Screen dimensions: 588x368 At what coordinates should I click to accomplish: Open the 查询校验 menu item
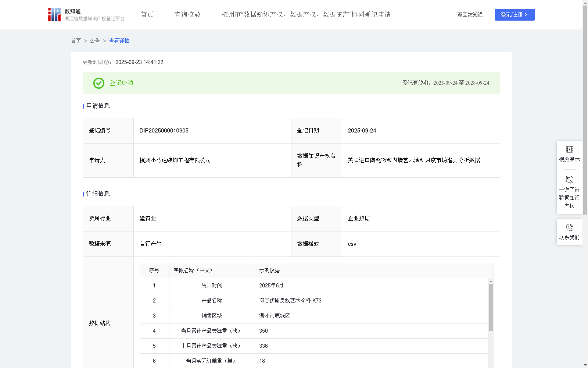(x=187, y=15)
